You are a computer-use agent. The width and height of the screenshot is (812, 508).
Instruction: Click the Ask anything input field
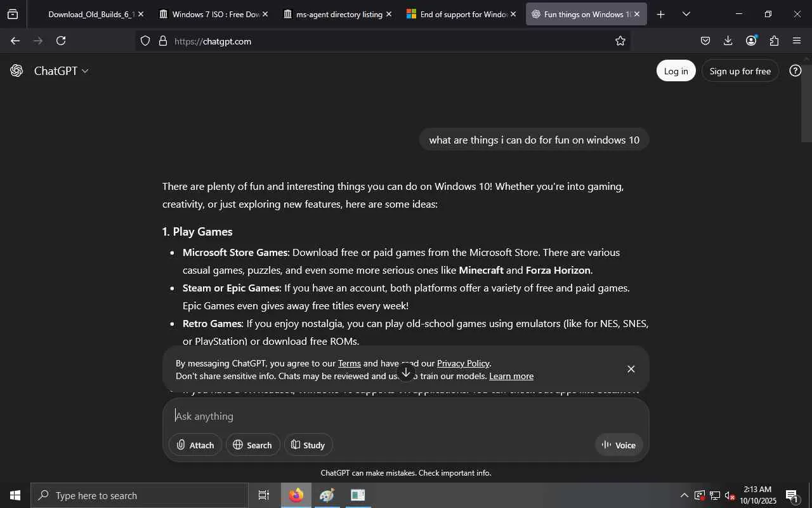click(406, 417)
